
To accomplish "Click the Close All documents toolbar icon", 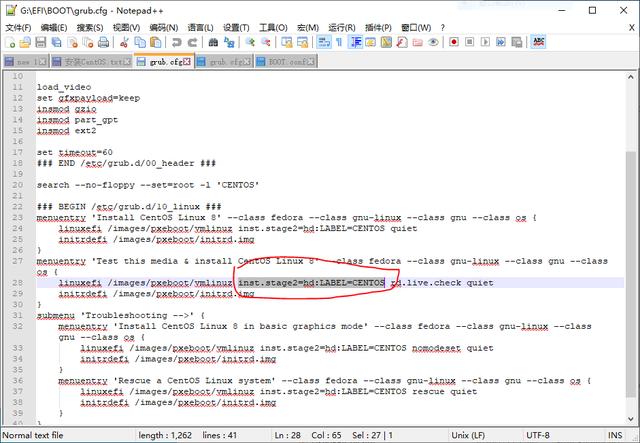I will click(x=88, y=42).
